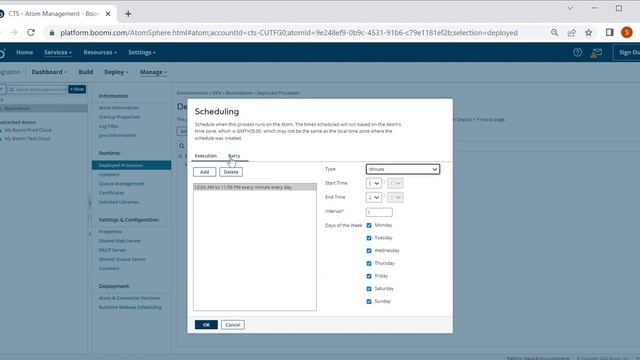This screenshot has height=360, width=640.
Task: Open the notifications message icon
Action: coord(596,53)
